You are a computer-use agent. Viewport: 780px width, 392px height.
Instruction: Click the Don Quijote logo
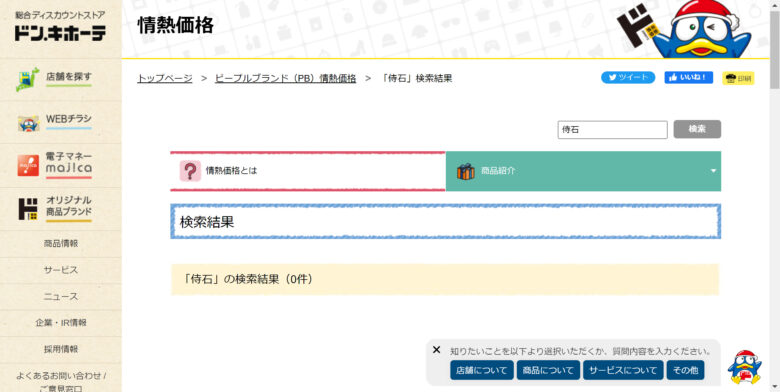tap(60, 26)
